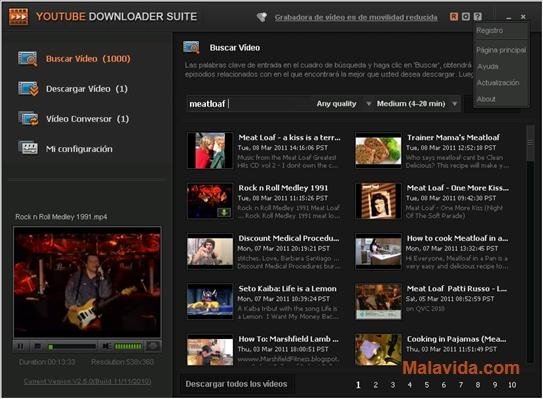Open the Any quality dropdown
The height and width of the screenshot is (399, 543).
point(343,104)
